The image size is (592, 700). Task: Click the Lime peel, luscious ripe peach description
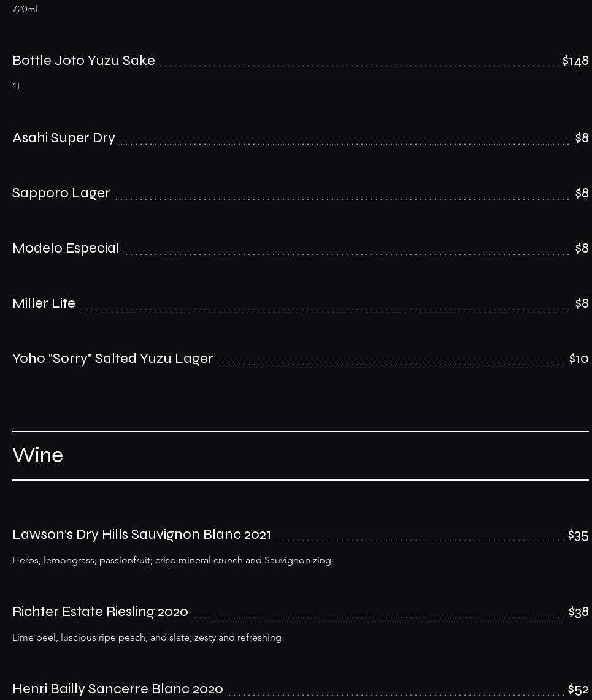tap(147, 637)
